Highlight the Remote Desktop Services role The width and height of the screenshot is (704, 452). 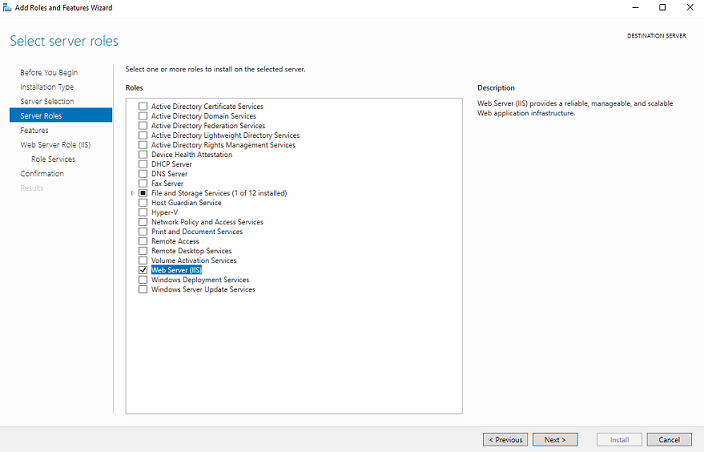tap(191, 251)
